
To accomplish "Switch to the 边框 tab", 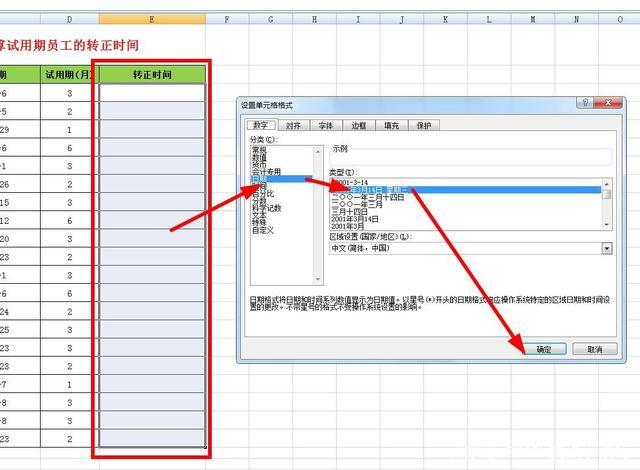I will [358, 125].
